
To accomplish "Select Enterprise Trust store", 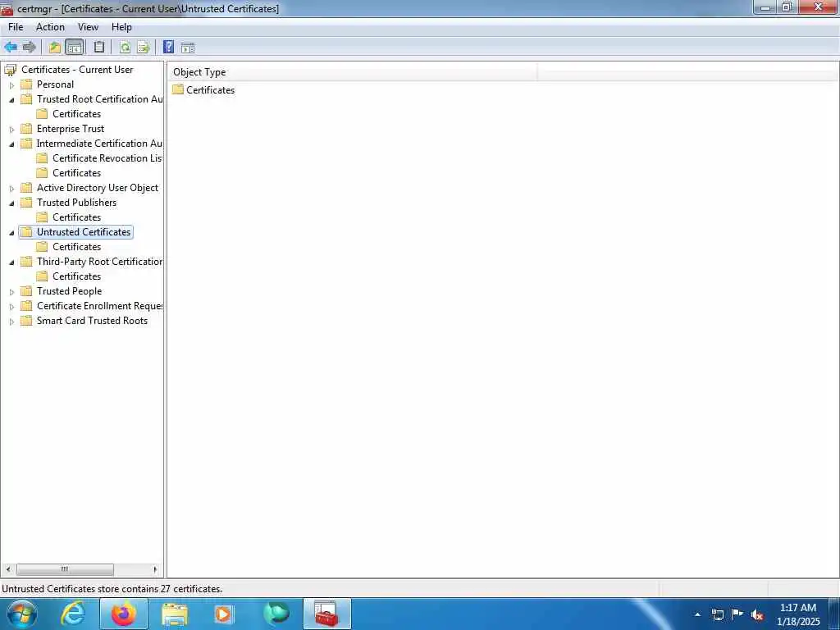I will pos(71,129).
